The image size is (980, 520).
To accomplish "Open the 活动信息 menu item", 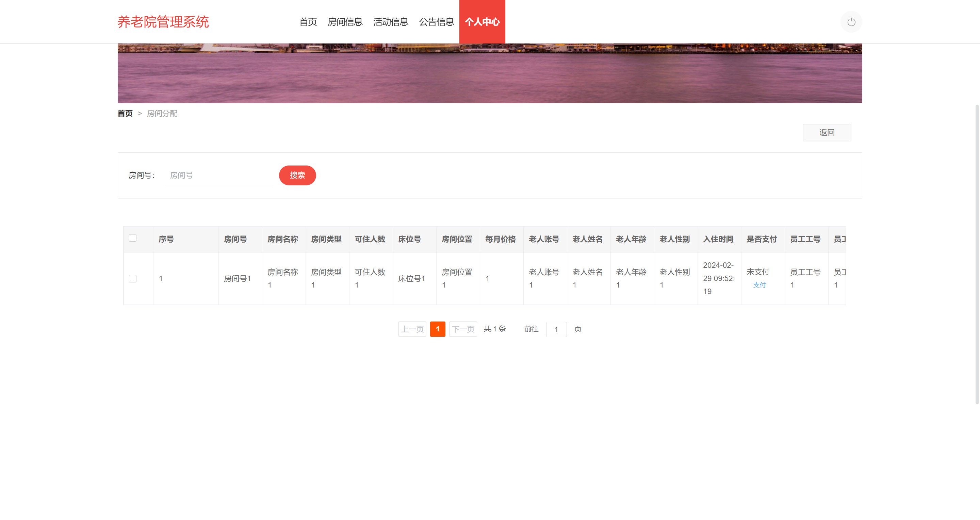I will [390, 22].
